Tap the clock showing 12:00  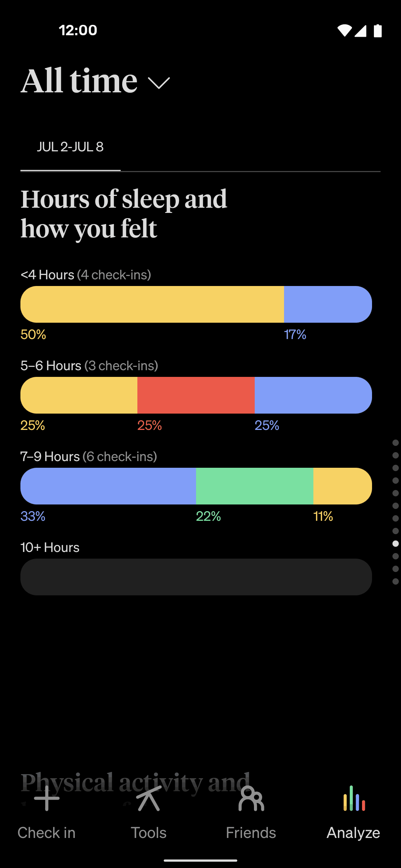tap(78, 30)
